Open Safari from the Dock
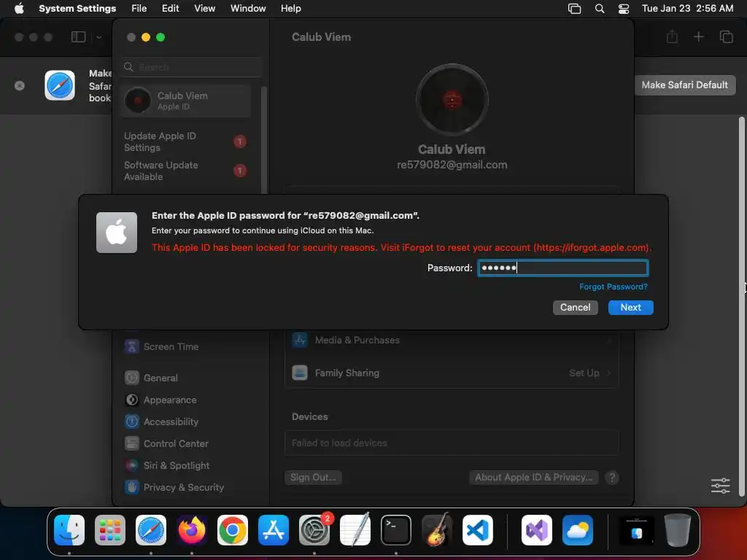 pyautogui.click(x=151, y=530)
